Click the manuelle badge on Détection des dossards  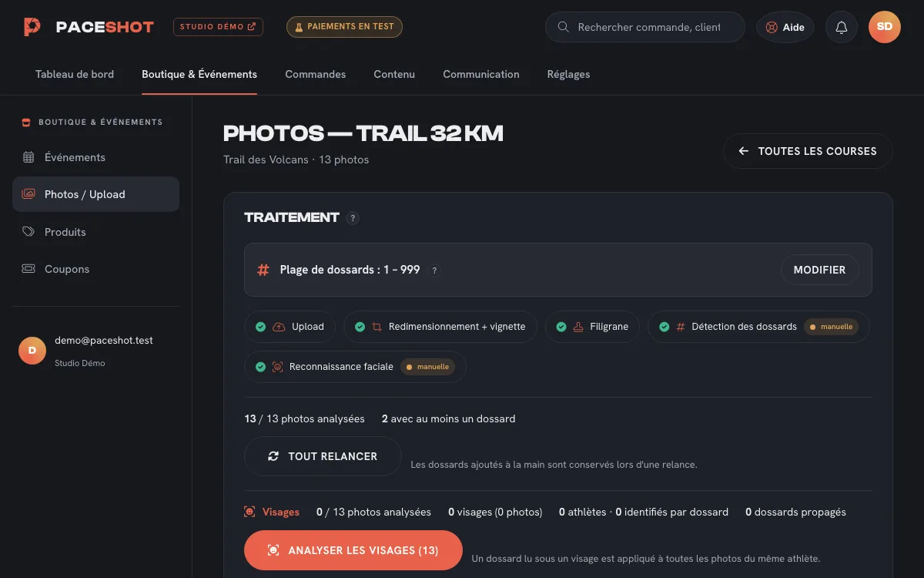[x=831, y=327]
